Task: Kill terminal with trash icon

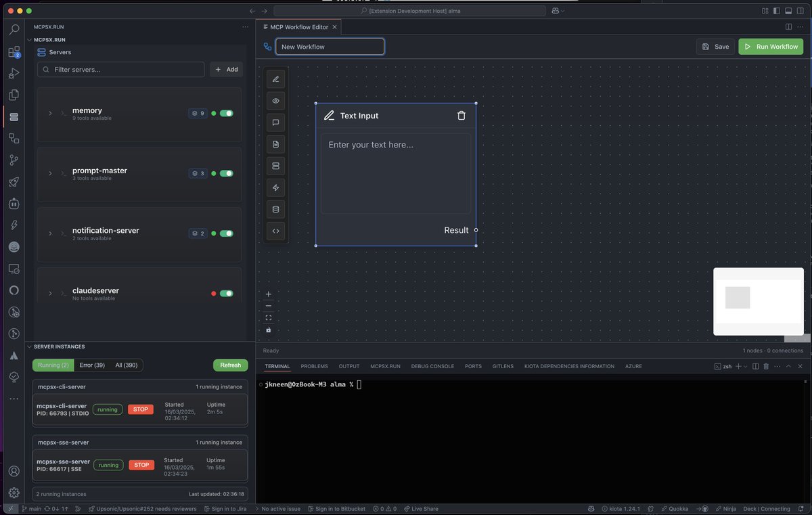Action: tap(766, 366)
